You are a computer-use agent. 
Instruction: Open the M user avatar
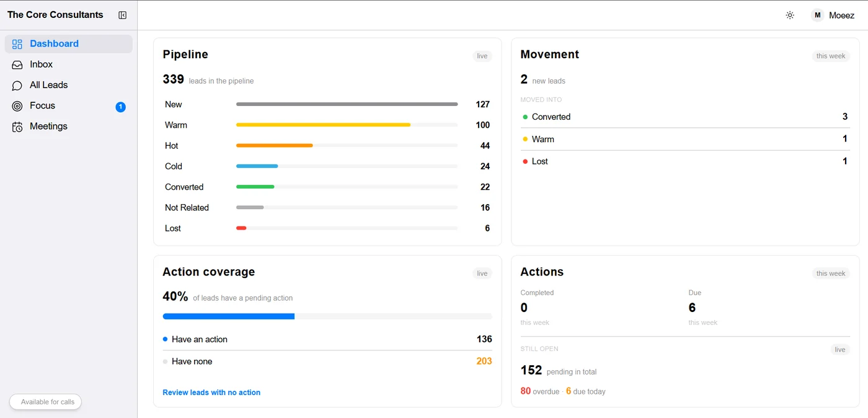(x=818, y=16)
